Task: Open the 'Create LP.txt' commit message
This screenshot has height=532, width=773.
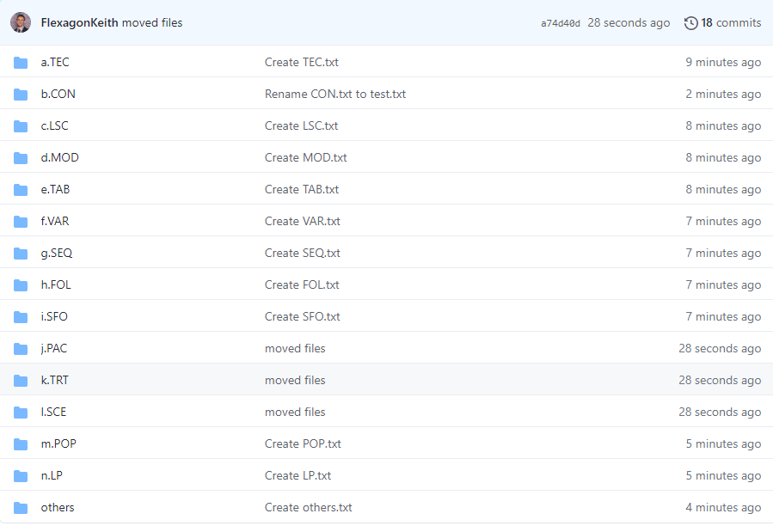Action: pos(298,475)
